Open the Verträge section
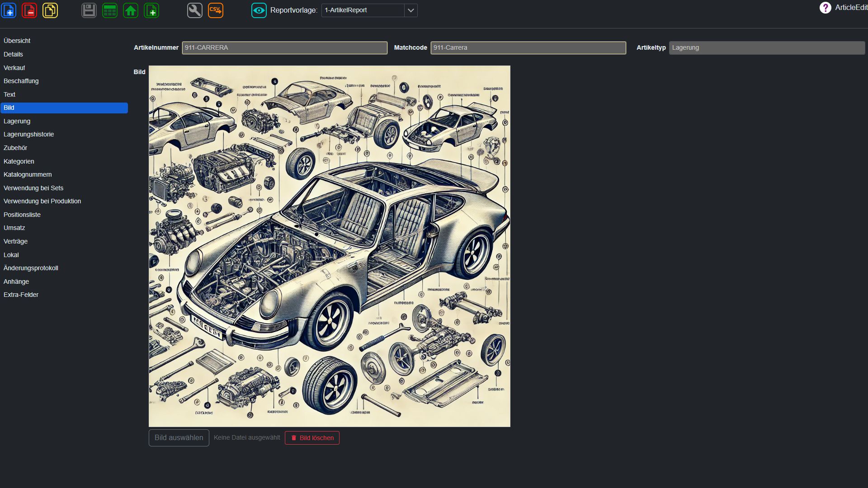 pyautogui.click(x=64, y=241)
